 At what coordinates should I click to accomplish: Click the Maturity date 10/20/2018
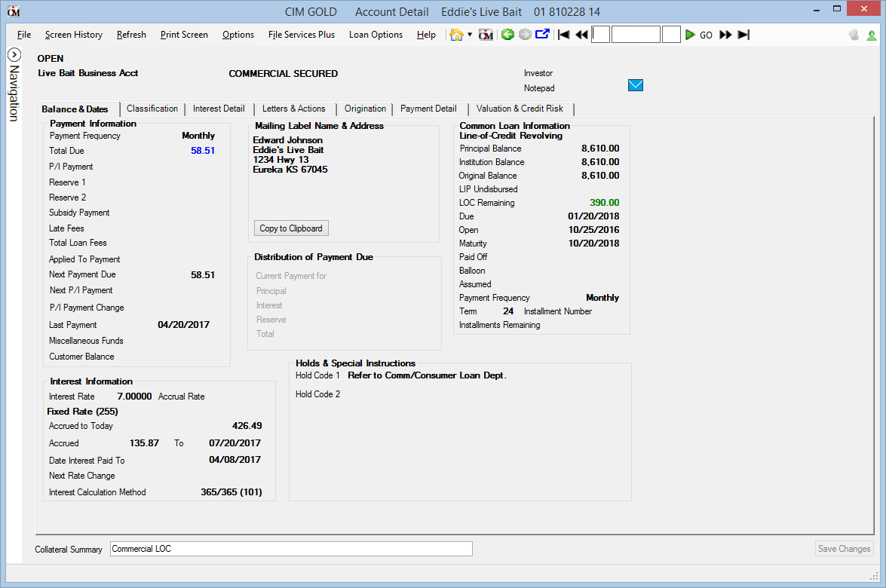tap(594, 243)
